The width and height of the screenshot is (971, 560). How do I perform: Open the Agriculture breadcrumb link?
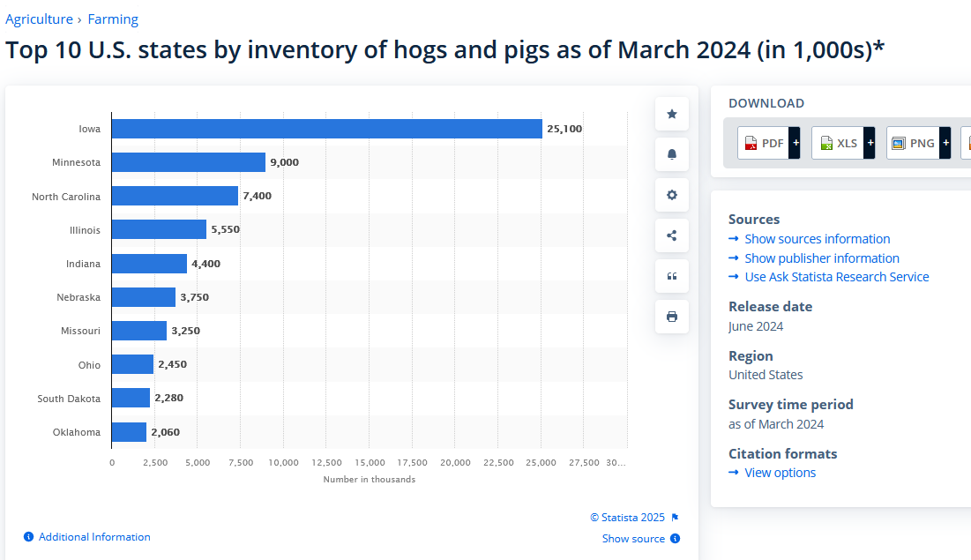pyautogui.click(x=39, y=19)
